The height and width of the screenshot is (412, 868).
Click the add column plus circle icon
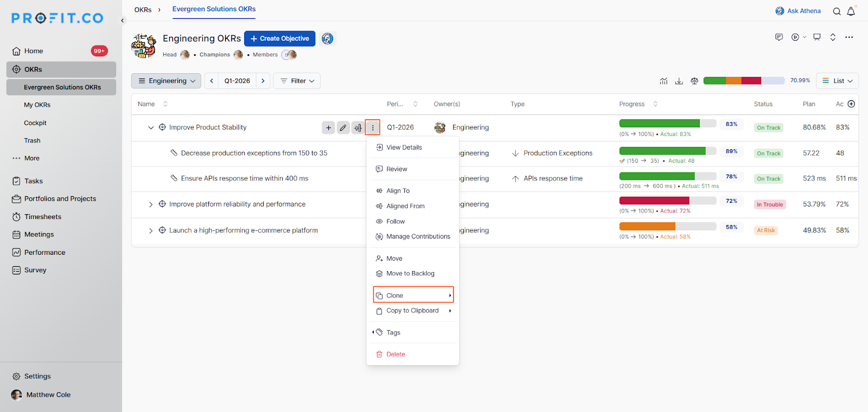851,104
